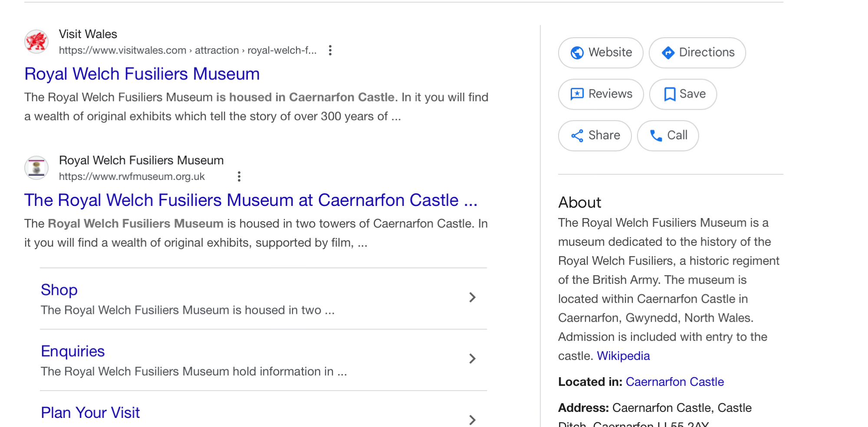
Task: Open the Plan Your Visit sitelink
Action: [x=90, y=413]
